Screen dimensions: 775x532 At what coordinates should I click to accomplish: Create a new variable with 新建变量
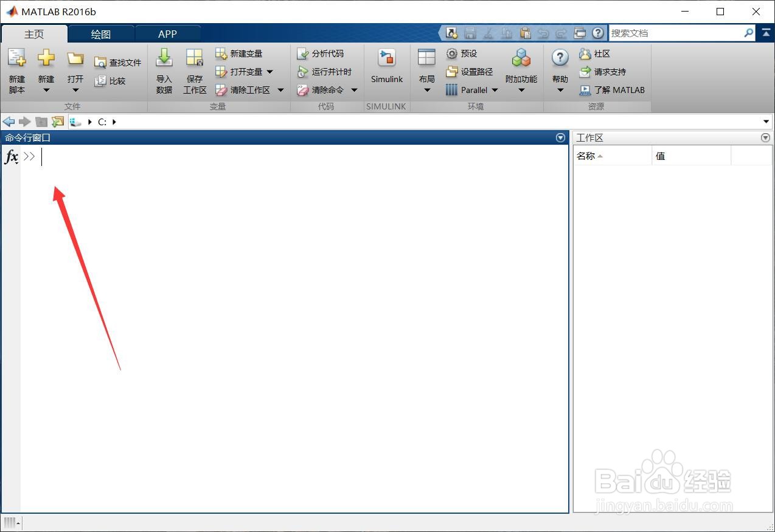(x=238, y=54)
